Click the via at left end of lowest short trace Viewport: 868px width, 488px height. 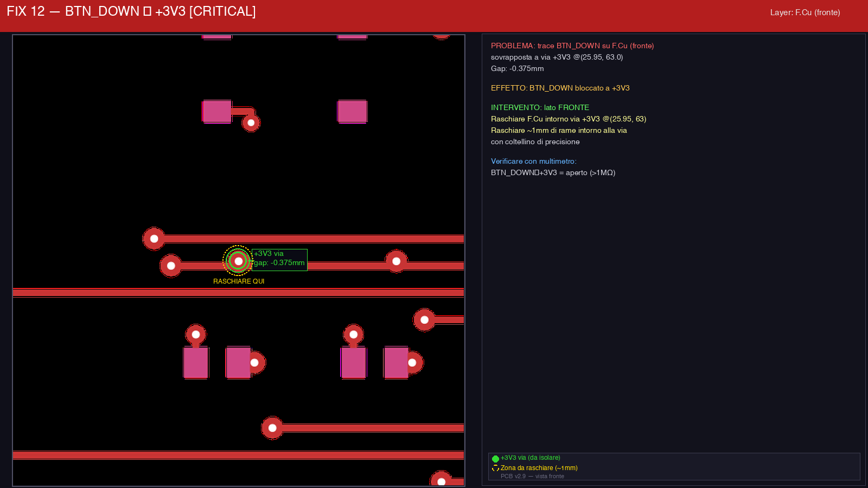tap(272, 428)
